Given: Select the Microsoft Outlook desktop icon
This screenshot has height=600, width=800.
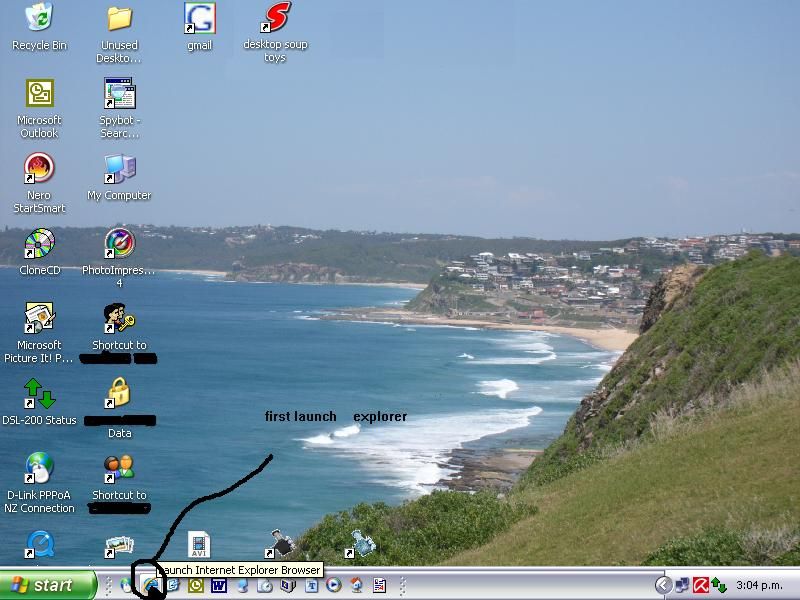Looking at the screenshot, I should tap(39, 108).
